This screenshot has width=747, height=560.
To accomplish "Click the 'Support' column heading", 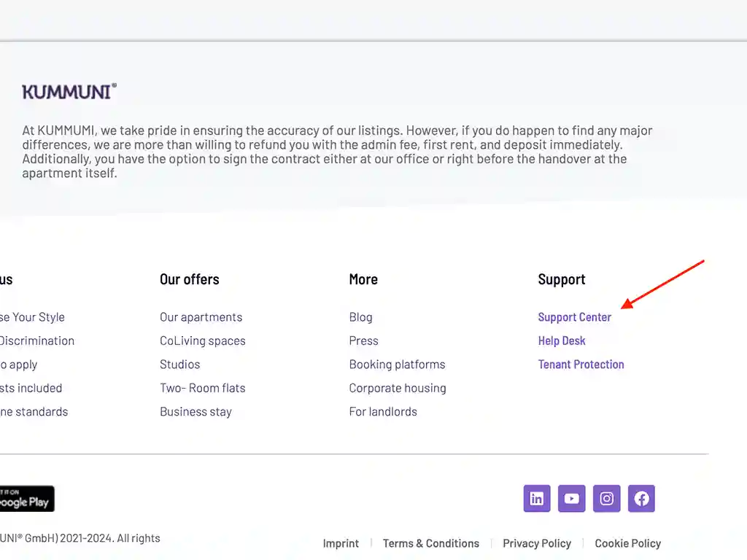I will (562, 279).
